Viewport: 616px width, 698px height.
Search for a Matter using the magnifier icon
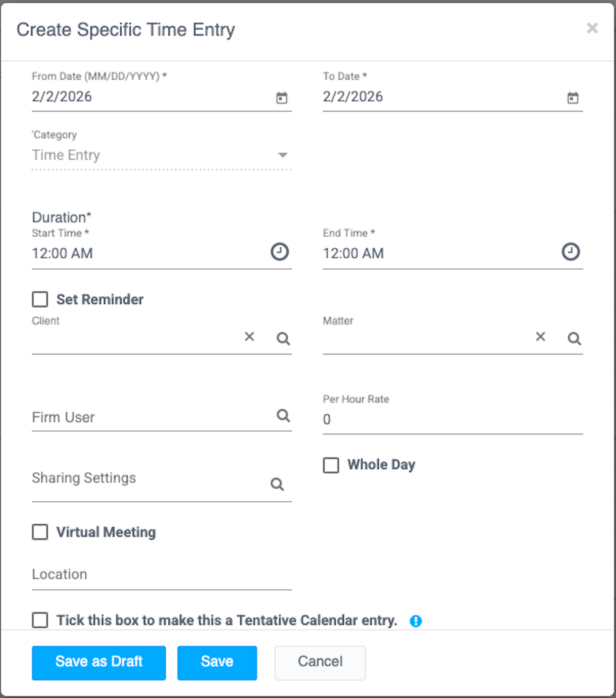[574, 337]
